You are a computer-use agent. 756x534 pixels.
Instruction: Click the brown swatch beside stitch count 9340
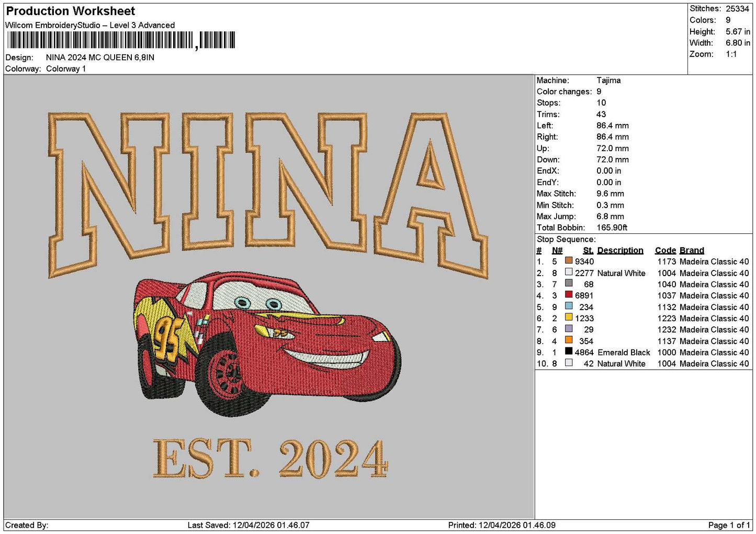(x=569, y=260)
